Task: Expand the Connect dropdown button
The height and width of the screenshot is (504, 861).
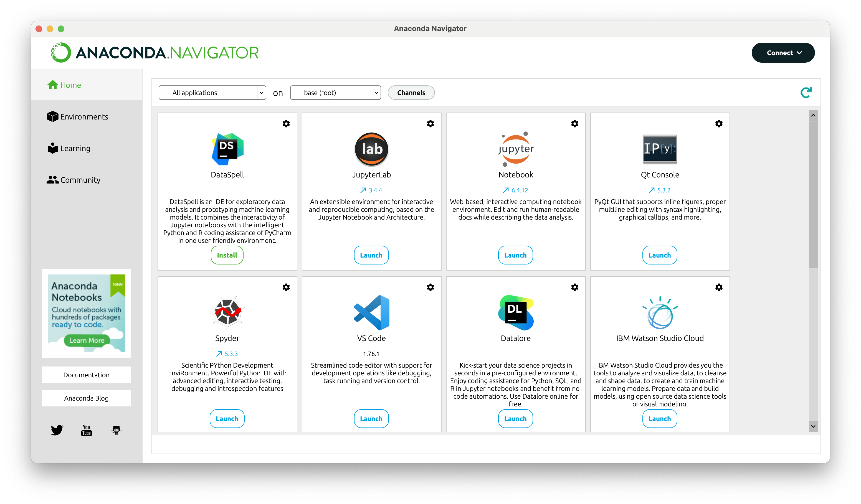Action: tap(783, 53)
